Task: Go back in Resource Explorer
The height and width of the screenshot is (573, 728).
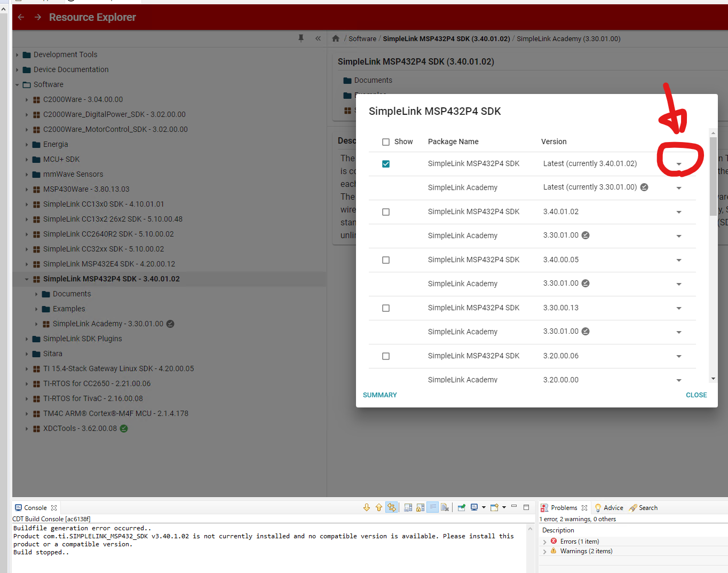Action: (21, 17)
